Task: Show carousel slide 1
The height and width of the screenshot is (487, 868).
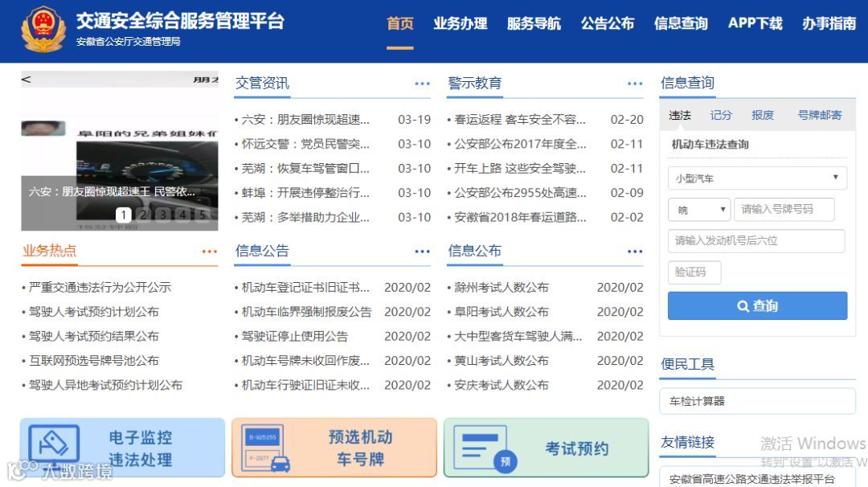Action: 124,215
